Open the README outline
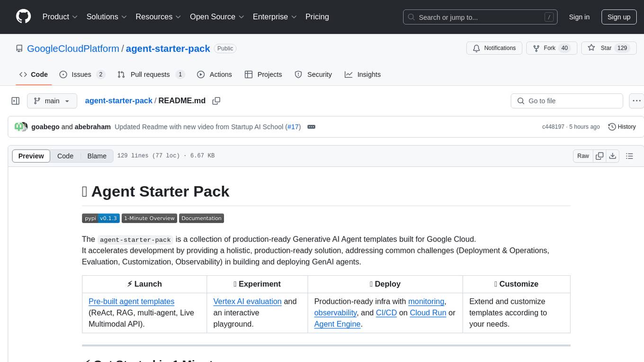 coord(629,156)
